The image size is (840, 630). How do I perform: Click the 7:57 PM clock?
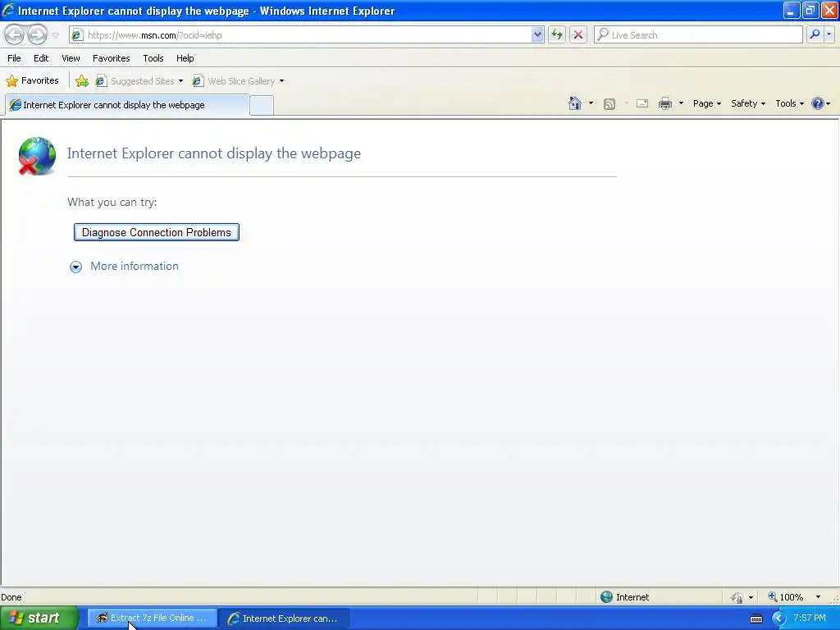[x=810, y=618]
